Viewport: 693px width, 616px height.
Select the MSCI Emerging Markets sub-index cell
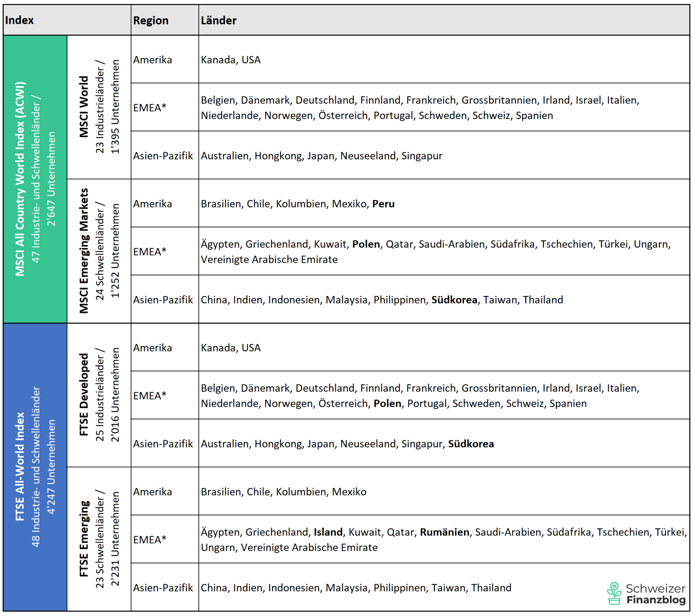point(99,251)
